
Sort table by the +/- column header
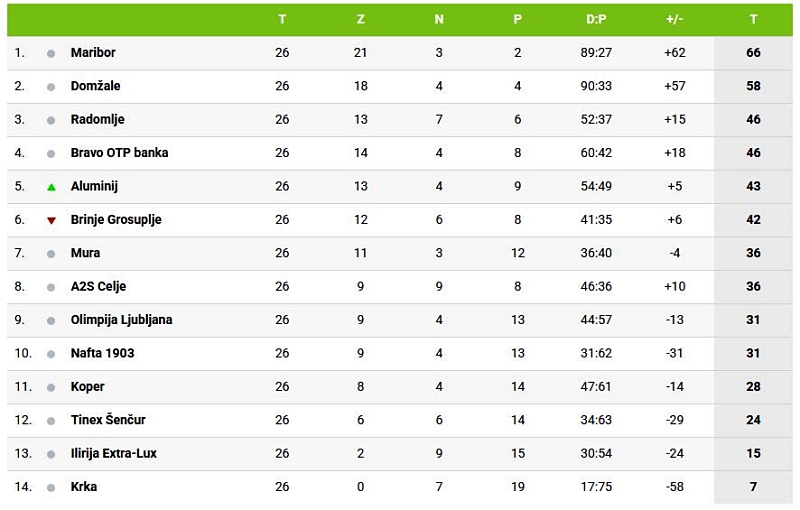tap(675, 19)
